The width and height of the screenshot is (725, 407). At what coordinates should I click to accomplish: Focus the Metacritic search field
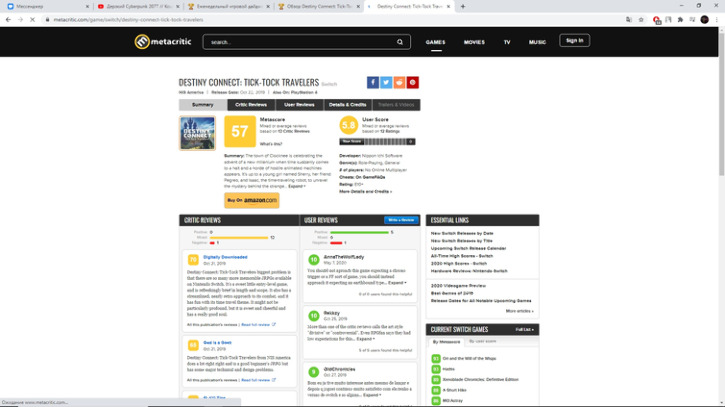306,42
